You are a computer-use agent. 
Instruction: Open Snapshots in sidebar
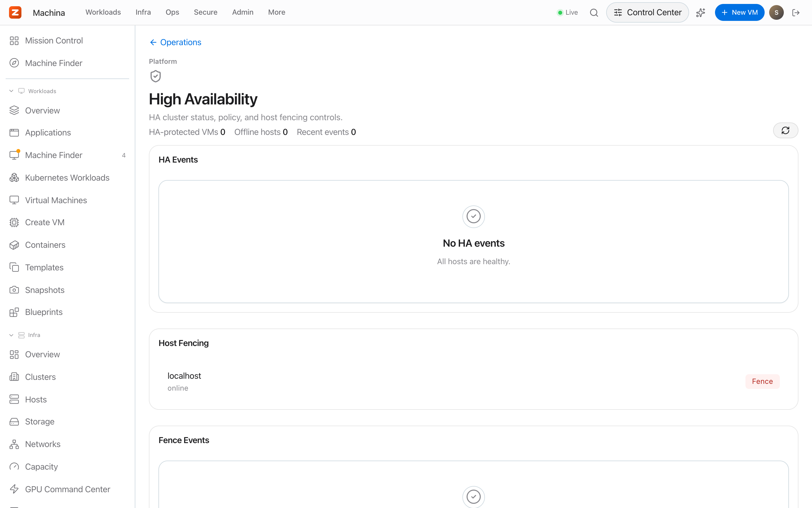(67, 290)
